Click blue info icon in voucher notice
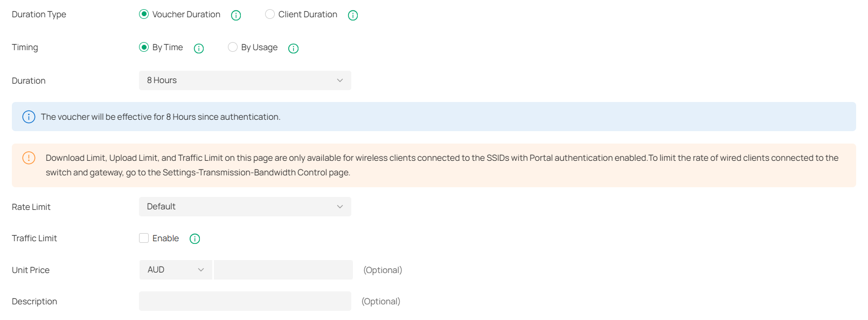The width and height of the screenshot is (868, 320). [29, 117]
